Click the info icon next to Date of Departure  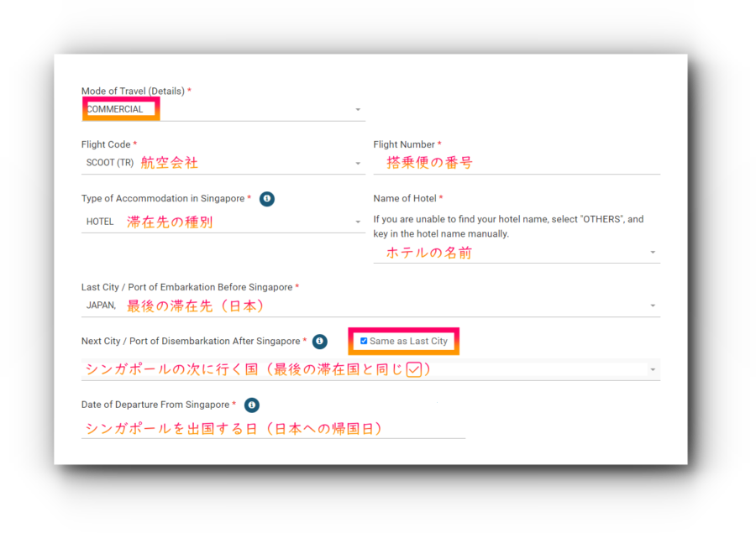(251, 405)
